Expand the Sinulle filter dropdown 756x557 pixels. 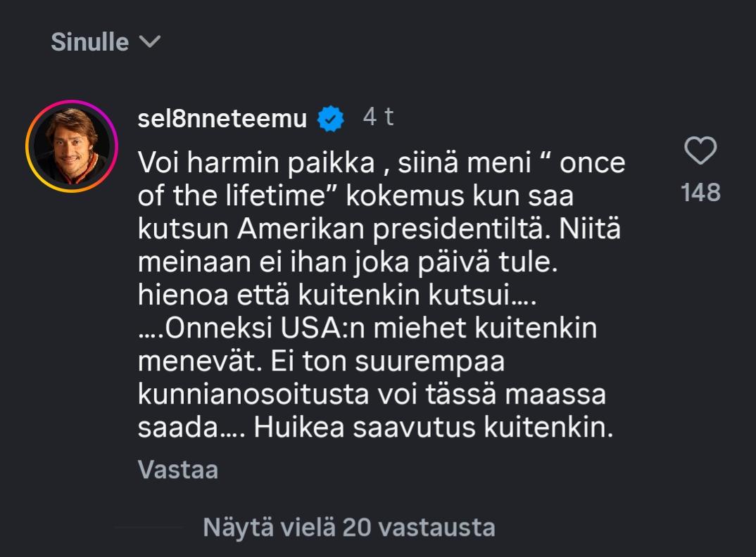146,42
